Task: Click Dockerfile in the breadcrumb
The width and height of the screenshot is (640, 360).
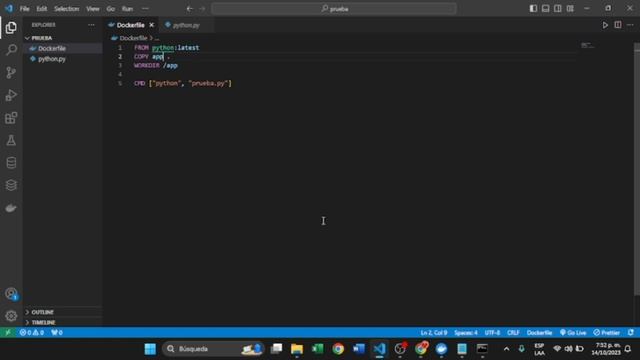Action: [133, 38]
